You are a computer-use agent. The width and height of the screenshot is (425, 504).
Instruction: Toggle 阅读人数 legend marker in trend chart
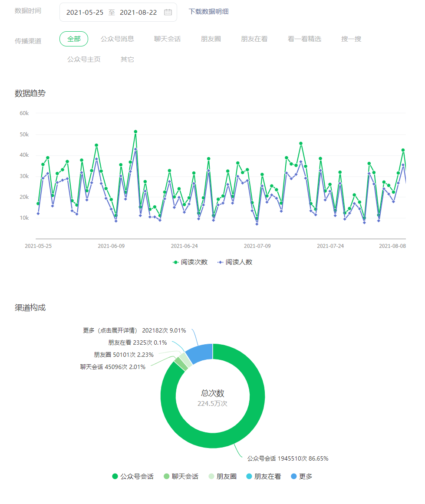click(220, 262)
